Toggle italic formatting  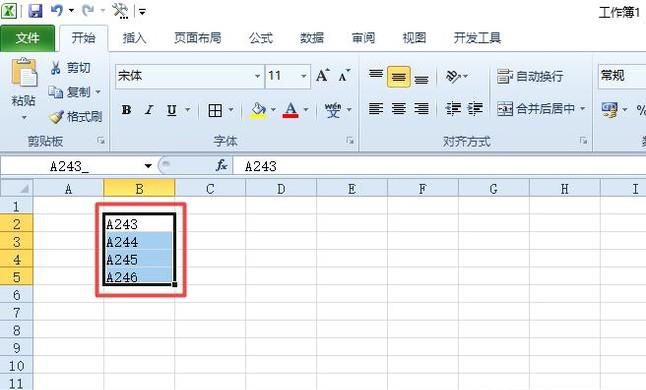tap(149, 110)
